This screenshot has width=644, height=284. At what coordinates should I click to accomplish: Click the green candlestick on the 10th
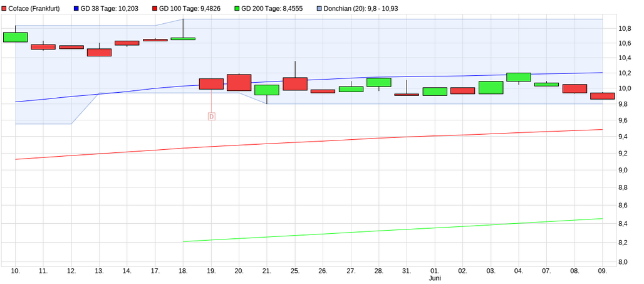(x=16, y=37)
